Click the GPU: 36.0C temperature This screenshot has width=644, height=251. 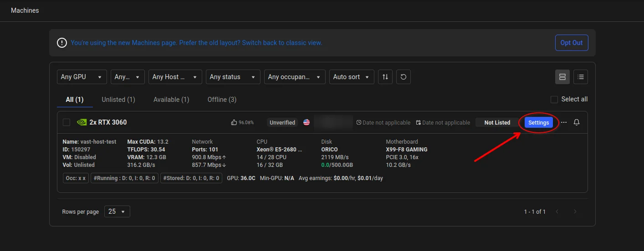pos(241,178)
